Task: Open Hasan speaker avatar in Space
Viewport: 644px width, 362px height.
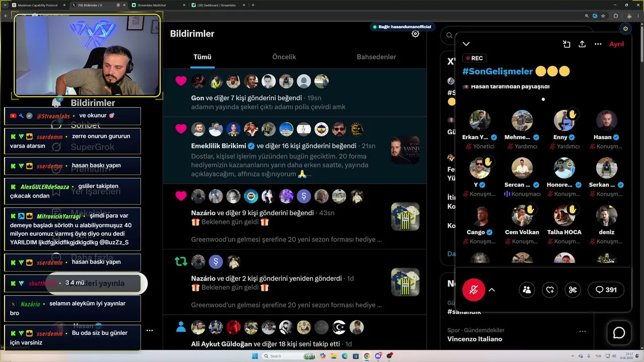Action: tap(607, 121)
